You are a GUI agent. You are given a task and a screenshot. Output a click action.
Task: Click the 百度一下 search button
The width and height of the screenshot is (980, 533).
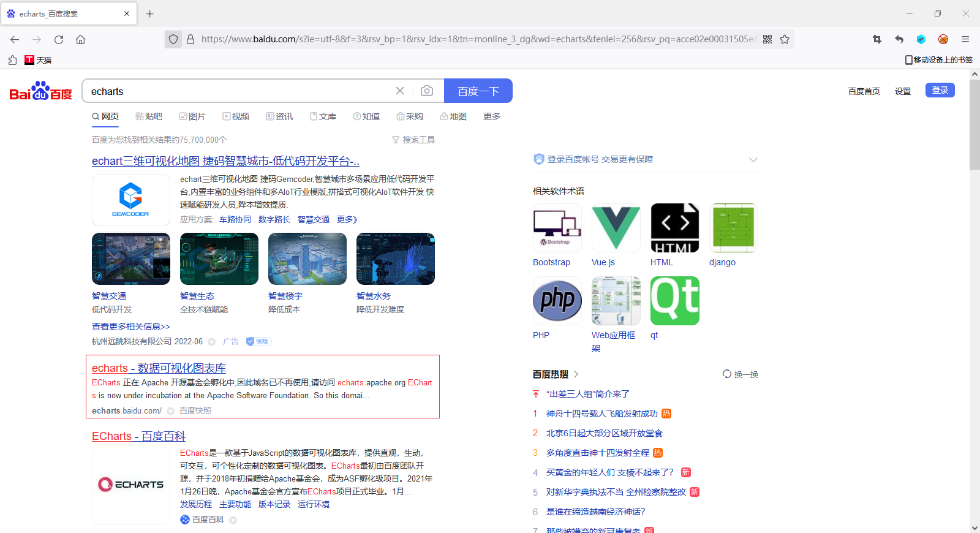(478, 91)
